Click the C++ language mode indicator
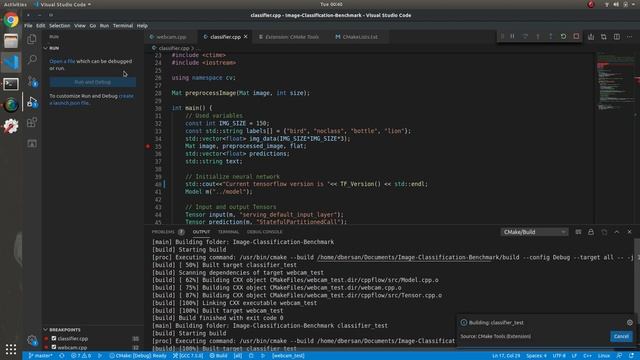Screen dimensions: 640x360 [587, 356]
